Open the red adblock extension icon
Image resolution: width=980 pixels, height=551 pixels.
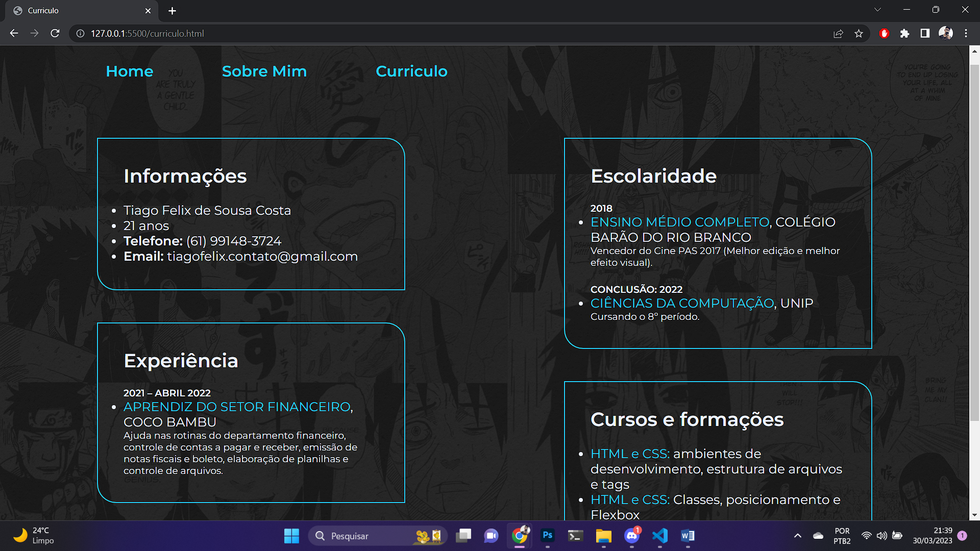885,34
